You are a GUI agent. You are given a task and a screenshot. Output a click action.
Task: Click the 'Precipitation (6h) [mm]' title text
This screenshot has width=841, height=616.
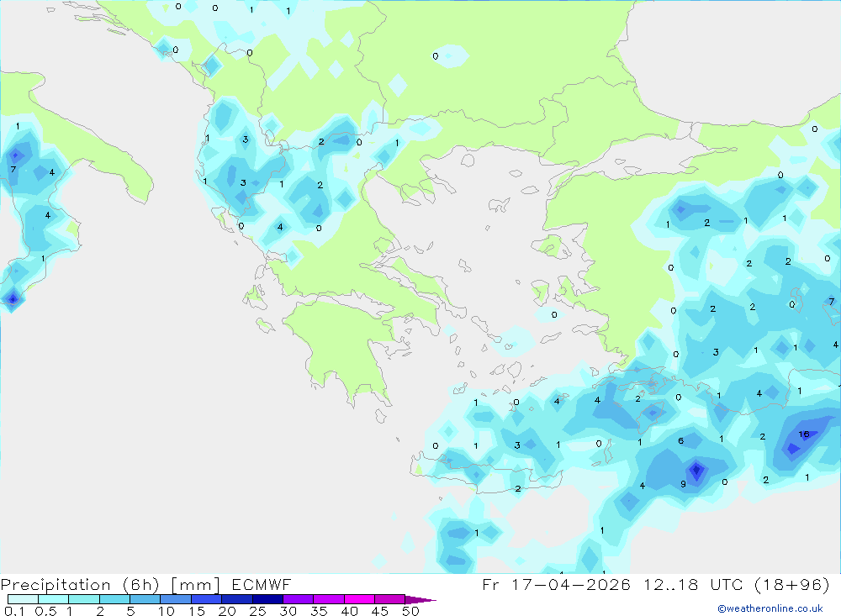[110, 585]
